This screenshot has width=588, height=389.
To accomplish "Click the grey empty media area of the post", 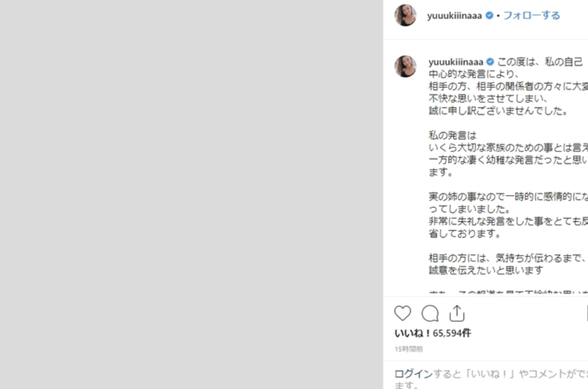I will (x=191, y=194).
